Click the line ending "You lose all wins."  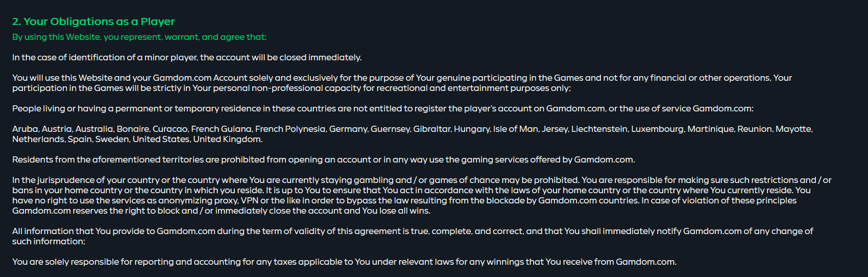click(221, 211)
